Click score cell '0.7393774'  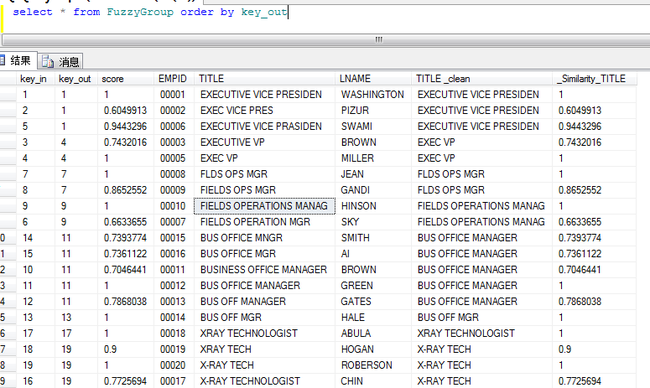(x=125, y=238)
